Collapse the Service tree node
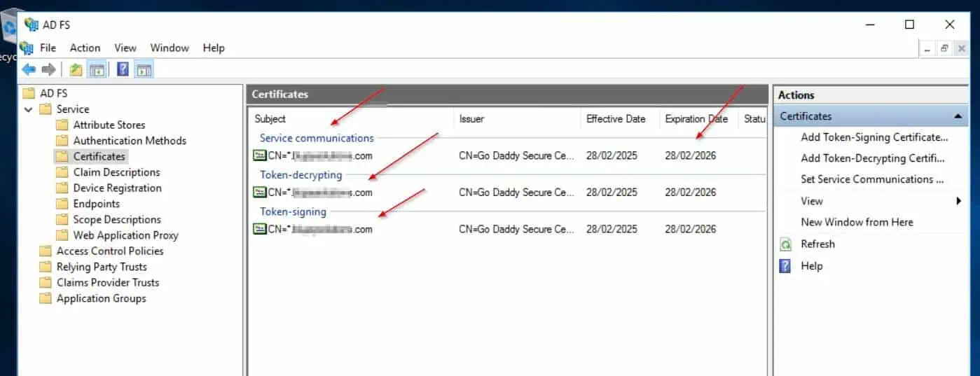980x376 pixels. click(28, 109)
